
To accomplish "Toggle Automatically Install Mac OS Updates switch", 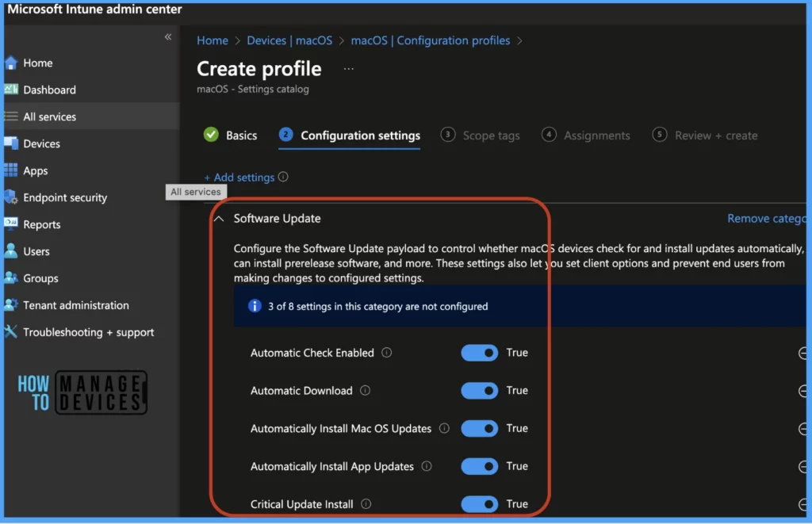I will (x=480, y=429).
